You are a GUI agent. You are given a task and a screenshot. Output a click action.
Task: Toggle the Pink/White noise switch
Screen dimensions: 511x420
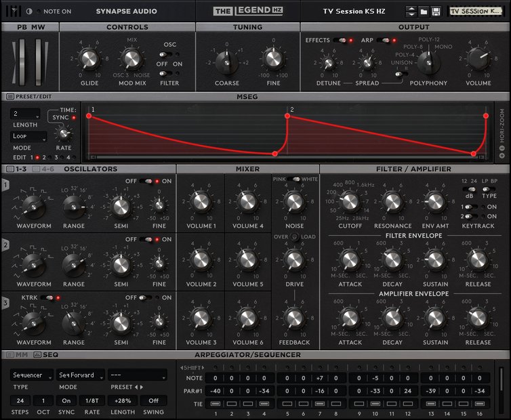293,180
